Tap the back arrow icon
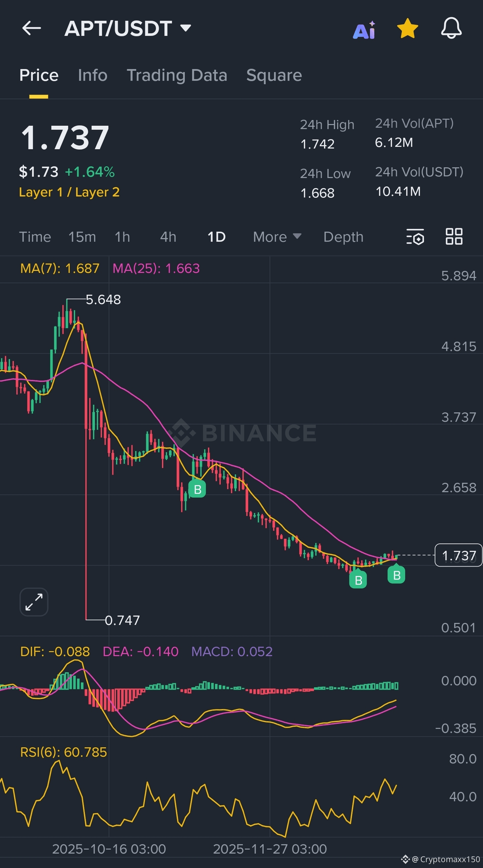The image size is (483, 868). click(x=31, y=28)
